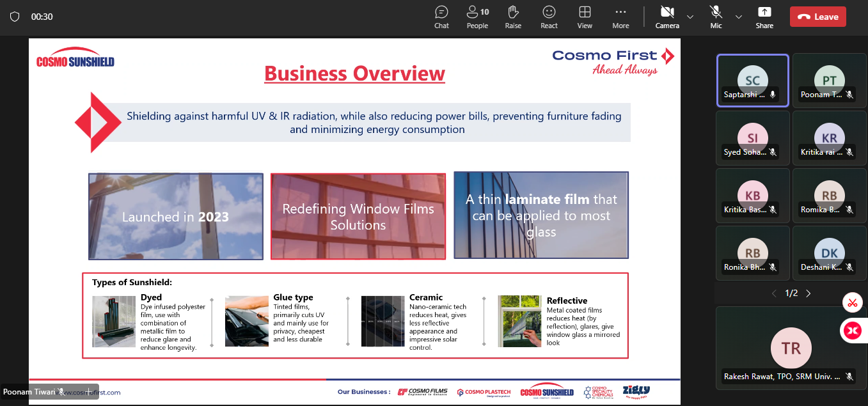The image size is (868, 406).
Task: Click the Cosmo Films logo in slide footer
Action: click(424, 392)
